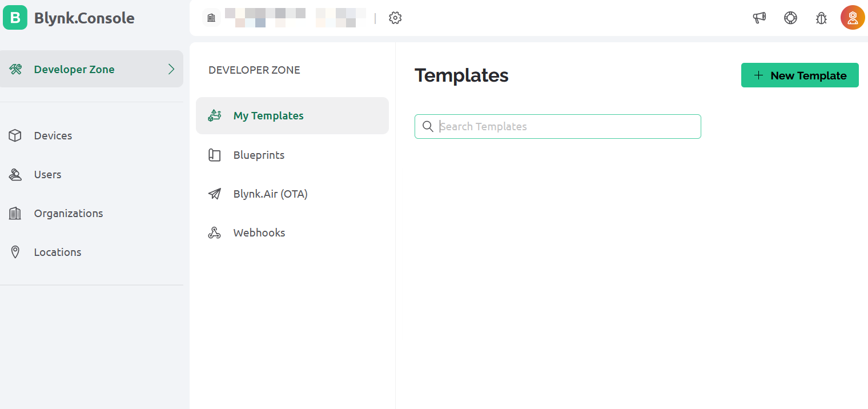The height and width of the screenshot is (409, 868).
Task: Open the help lifebuoy icon
Action: coord(790,18)
